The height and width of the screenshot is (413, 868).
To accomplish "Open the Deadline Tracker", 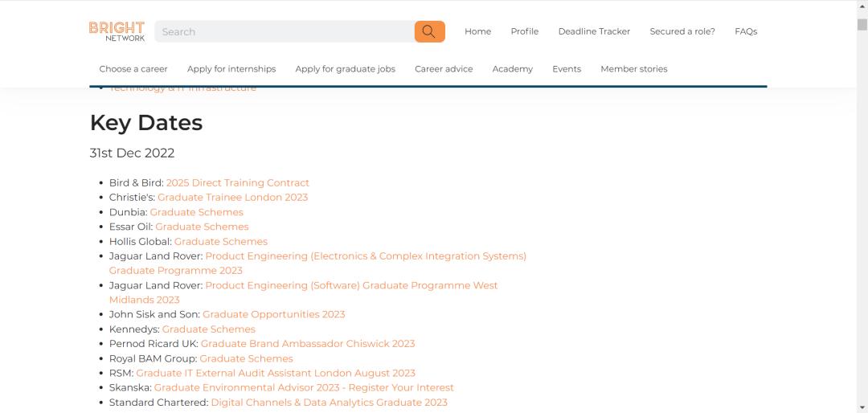I will (x=594, y=31).
